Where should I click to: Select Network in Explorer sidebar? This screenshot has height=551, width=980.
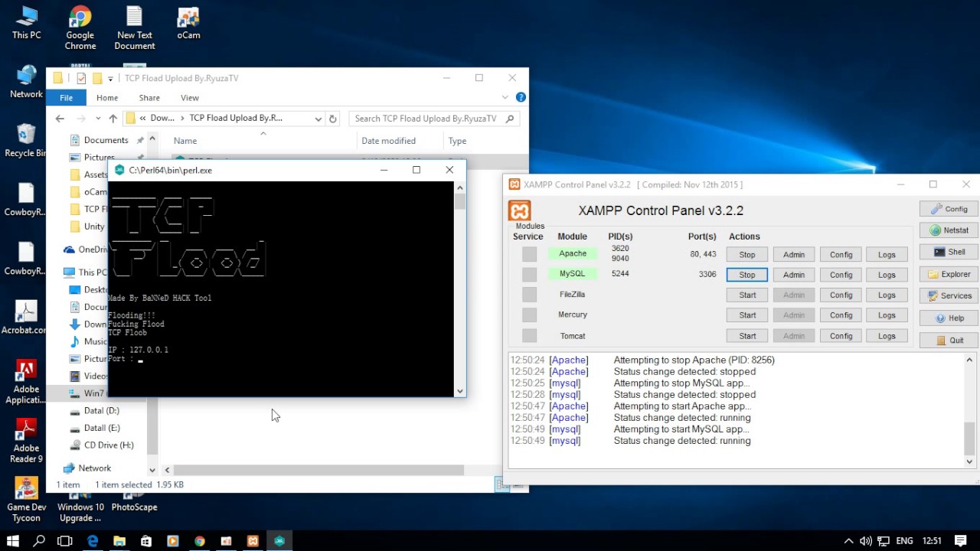(x=95, y=468)
